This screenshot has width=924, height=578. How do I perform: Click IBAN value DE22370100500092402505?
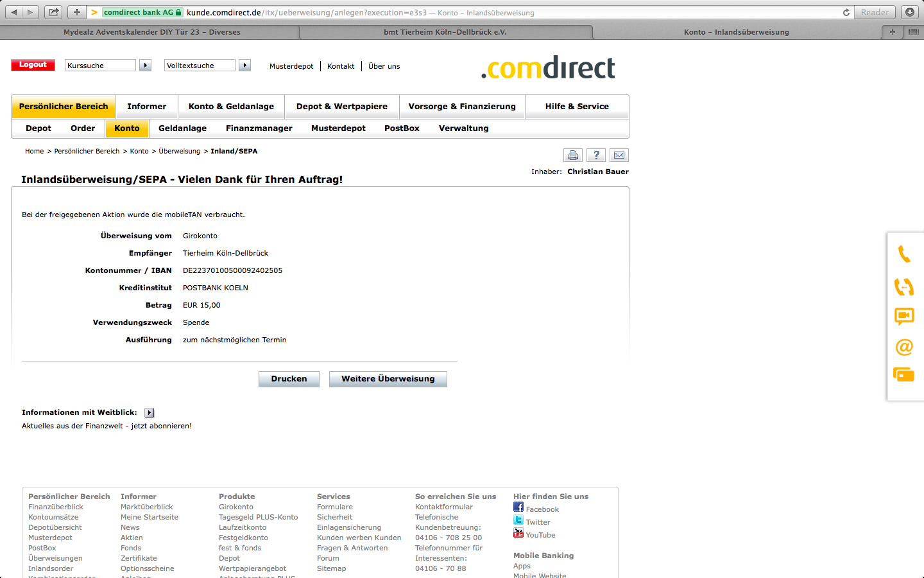[233, 270]
